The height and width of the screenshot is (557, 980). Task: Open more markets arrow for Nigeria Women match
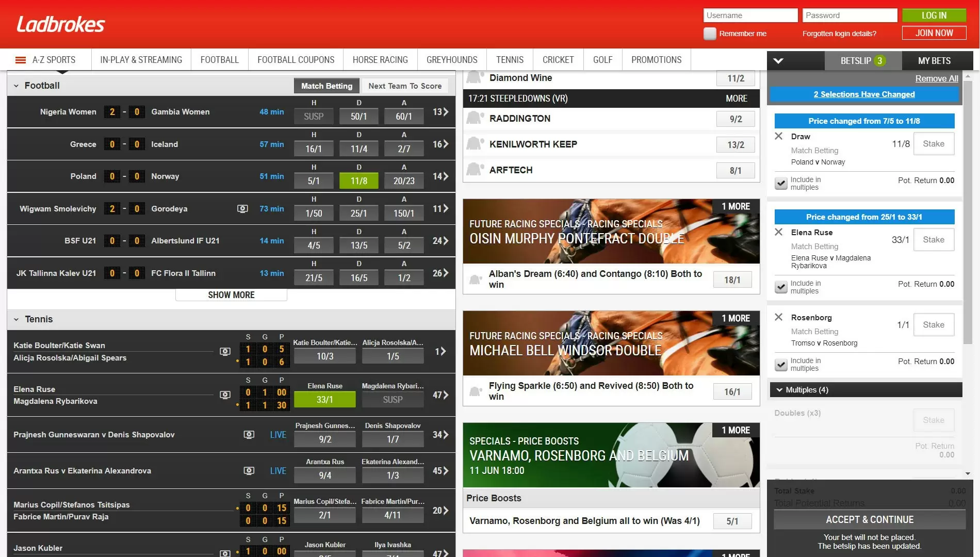click(x=441, y=112)
